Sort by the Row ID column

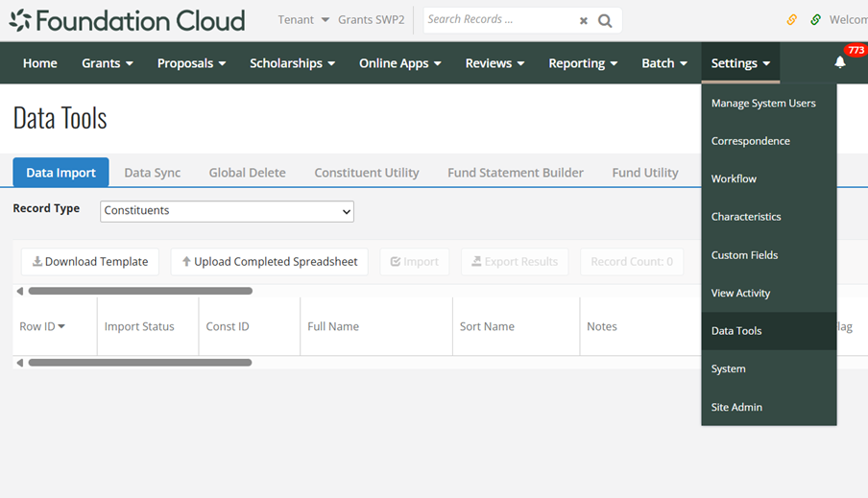point(42,326)
